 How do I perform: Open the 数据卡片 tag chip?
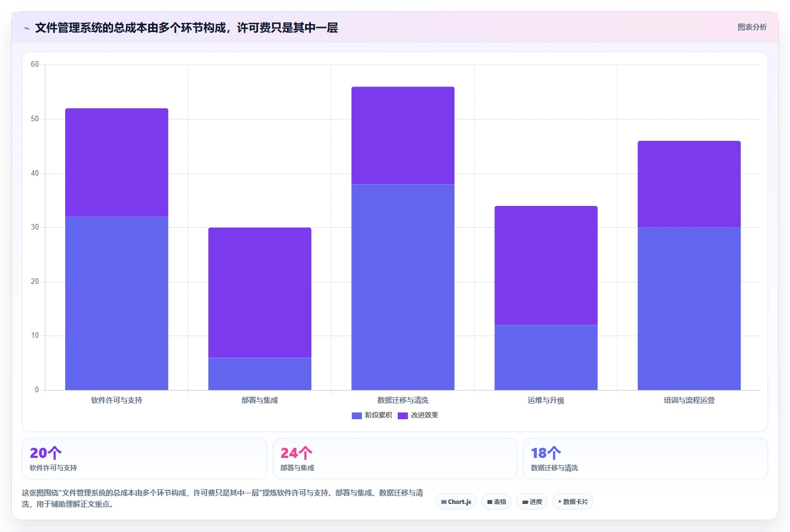click(x=573, y=502)
